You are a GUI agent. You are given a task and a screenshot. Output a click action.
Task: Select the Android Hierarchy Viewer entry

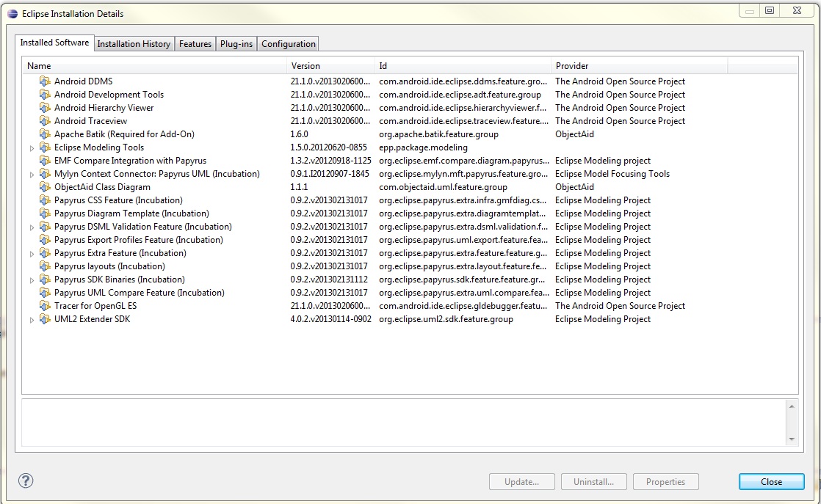pos(410,108)
